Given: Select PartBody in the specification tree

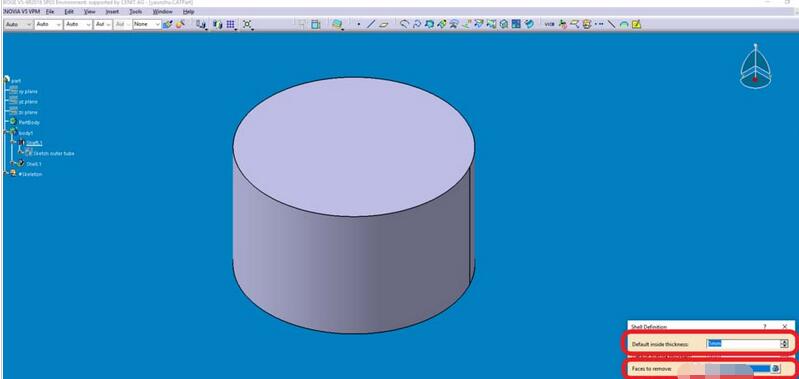Looking at the screenshot, I should click(x=29, y=122).
